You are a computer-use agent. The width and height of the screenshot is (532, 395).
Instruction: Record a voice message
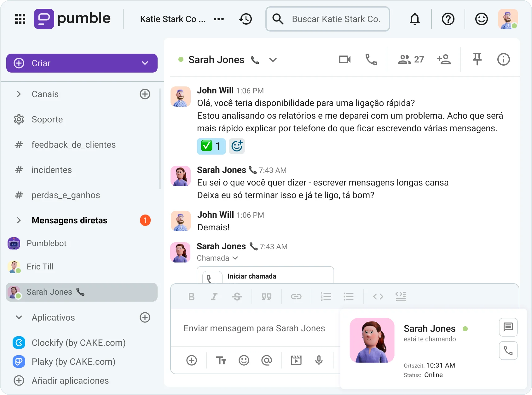click(x=319, y=360)
